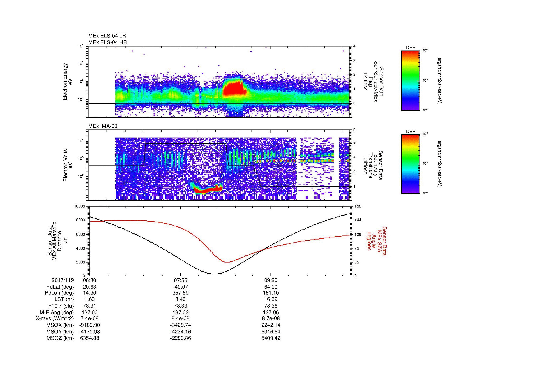Click the 'PdLon (deg)' row label
The image size is (555, 392).
tap(60, 293)
